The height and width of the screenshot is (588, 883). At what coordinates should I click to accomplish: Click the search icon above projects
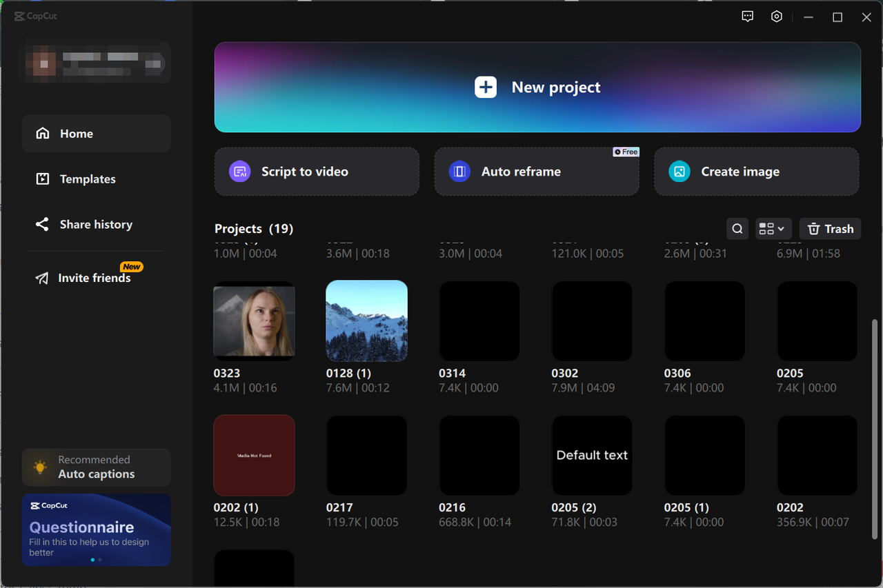pyautogui.click(x=737, y=228)
